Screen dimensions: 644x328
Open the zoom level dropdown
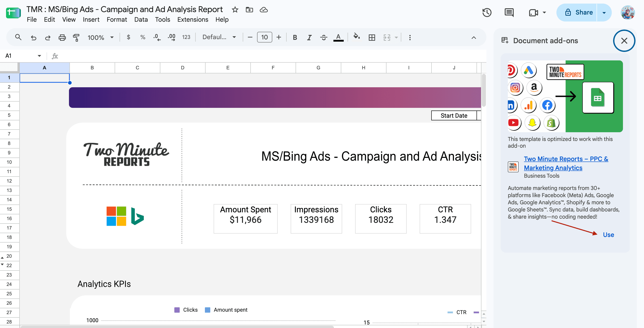[101, 37]
